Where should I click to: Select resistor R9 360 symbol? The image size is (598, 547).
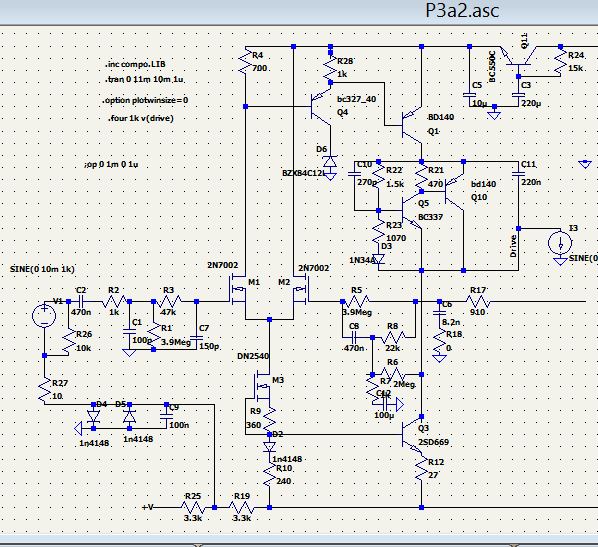[270, 420]
